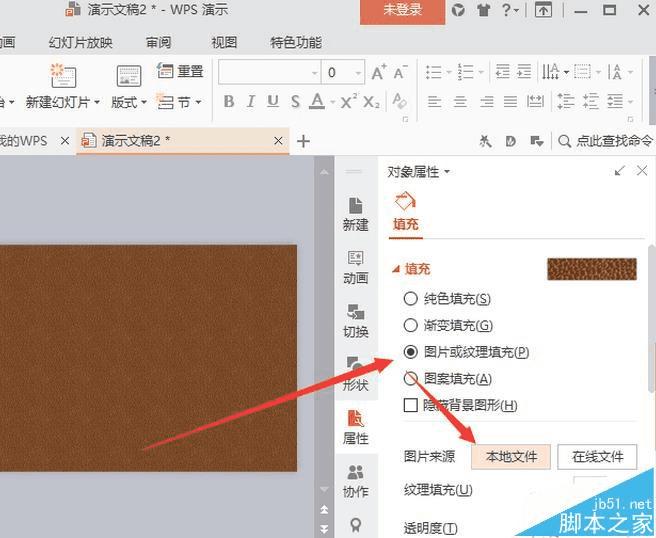Click the find command search box
656x538 pixels.
(x=605, y=141)
